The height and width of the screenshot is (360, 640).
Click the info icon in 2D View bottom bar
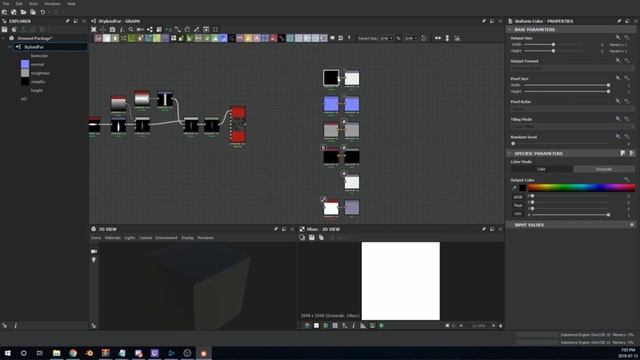[x=353, y=325]
